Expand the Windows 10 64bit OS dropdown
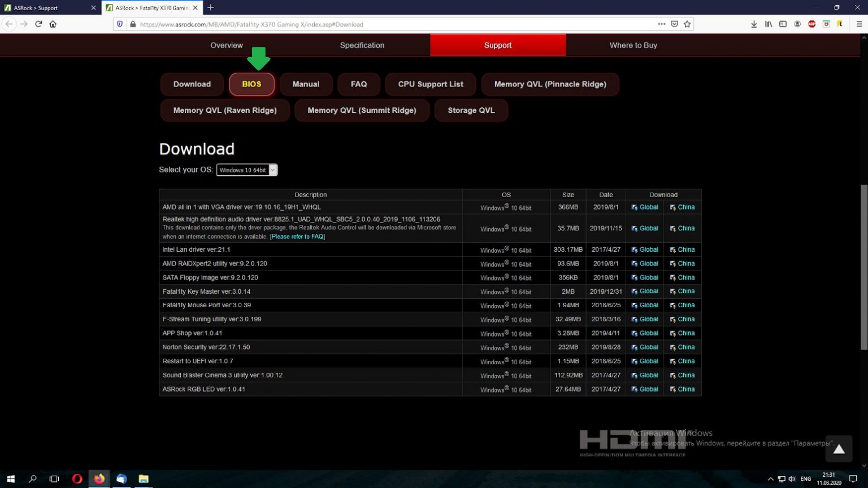Viewport: 868px width, 488px height. tap(247, 170)
